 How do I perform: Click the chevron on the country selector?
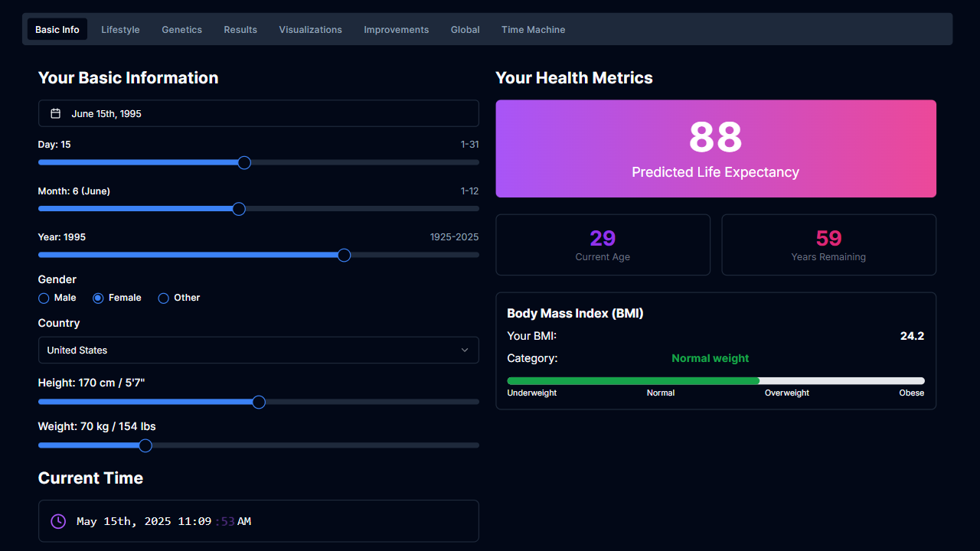click(465, 350)
